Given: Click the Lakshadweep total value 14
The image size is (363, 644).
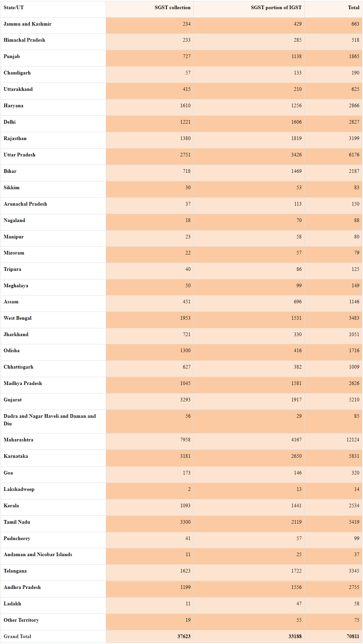Looking at the screenshot, I should (x=356, y=489).
